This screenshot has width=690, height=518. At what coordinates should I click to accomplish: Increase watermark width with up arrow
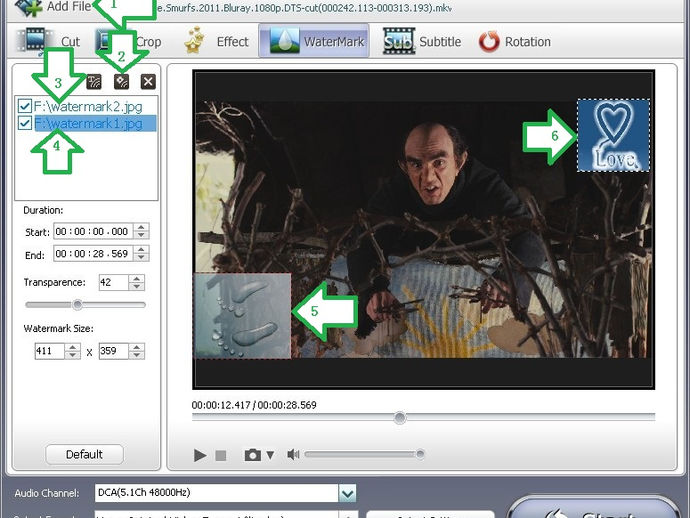pos(73,347)
